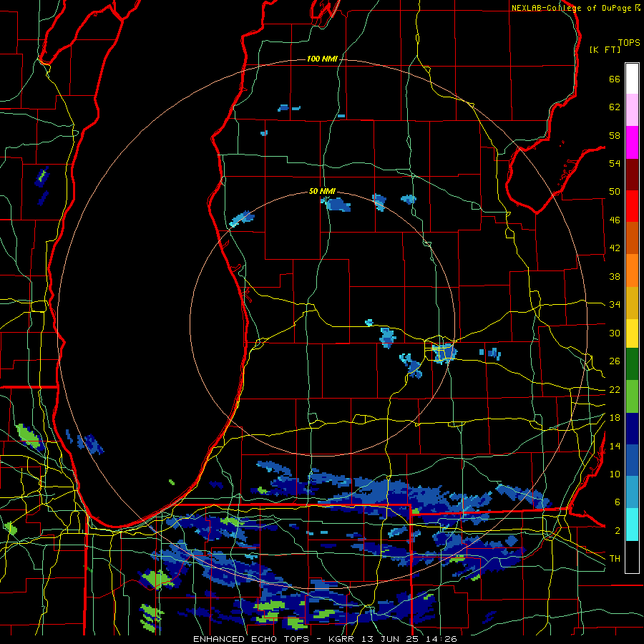Click the navy blue legend color block
644x644 pixels.
tap(632, 429)
